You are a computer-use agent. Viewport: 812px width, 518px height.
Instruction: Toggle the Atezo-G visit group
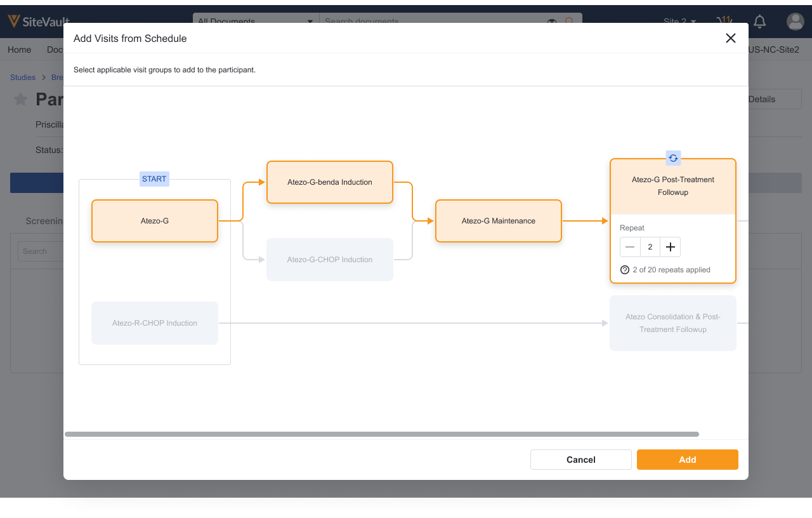(x=155, y=221)
